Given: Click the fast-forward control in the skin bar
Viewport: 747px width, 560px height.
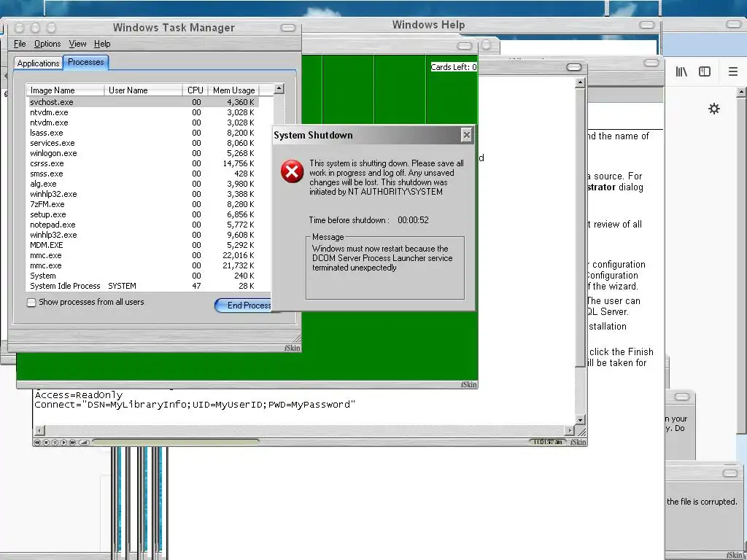Looking at the screenshot, I should 72,443.
